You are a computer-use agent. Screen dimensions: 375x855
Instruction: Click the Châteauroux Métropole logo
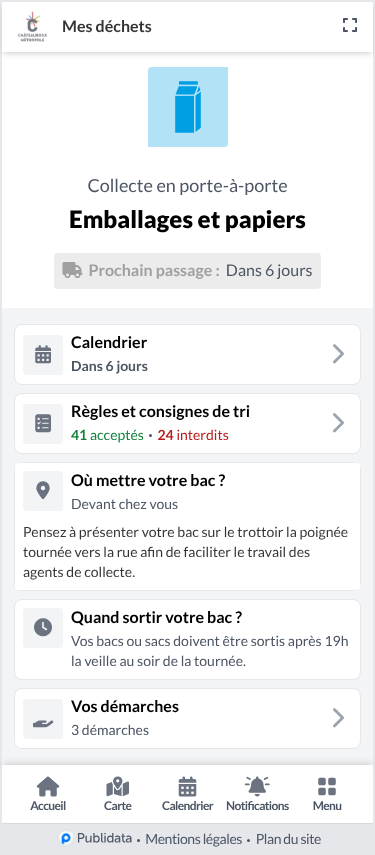click(33, 26)
